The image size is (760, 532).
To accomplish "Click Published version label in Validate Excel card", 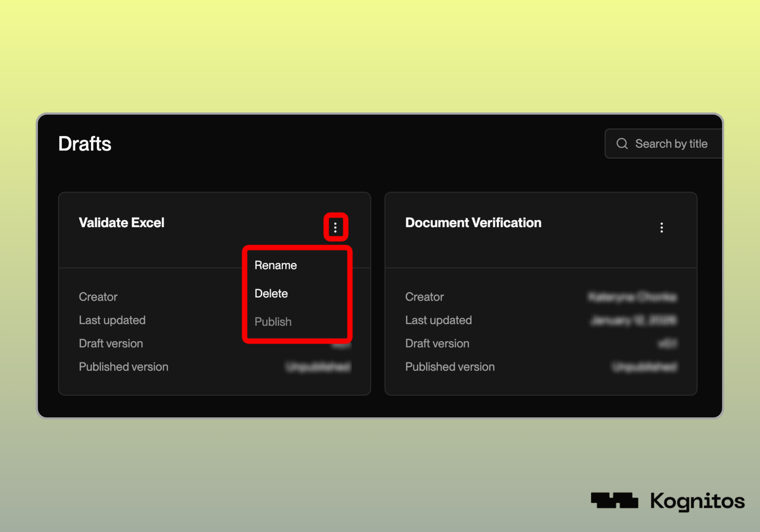I will (124, 367).
